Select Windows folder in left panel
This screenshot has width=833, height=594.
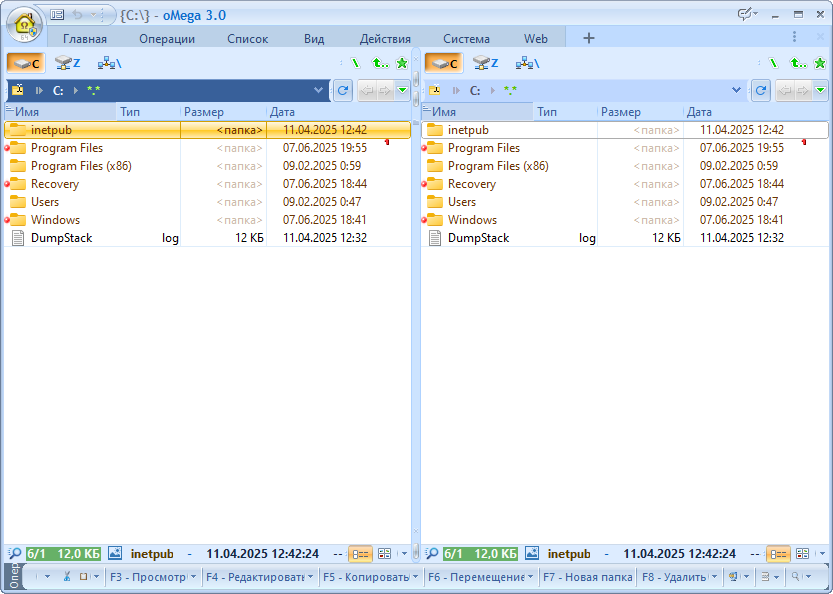click(207, 220)
